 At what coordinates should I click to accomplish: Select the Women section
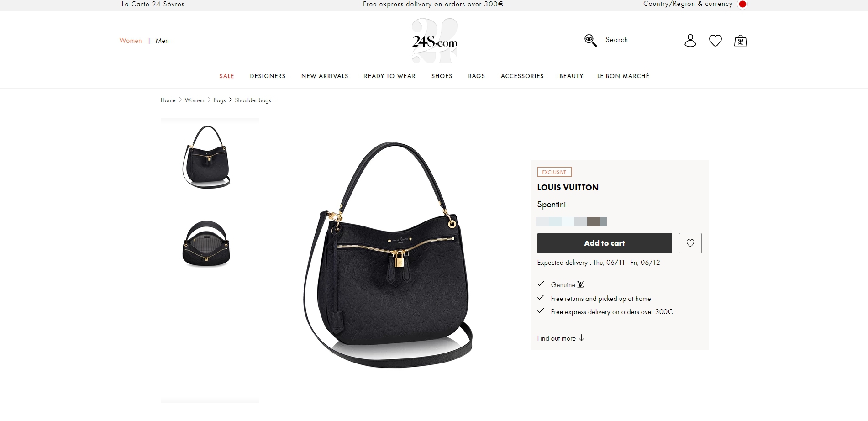click(x=131, y=41)
